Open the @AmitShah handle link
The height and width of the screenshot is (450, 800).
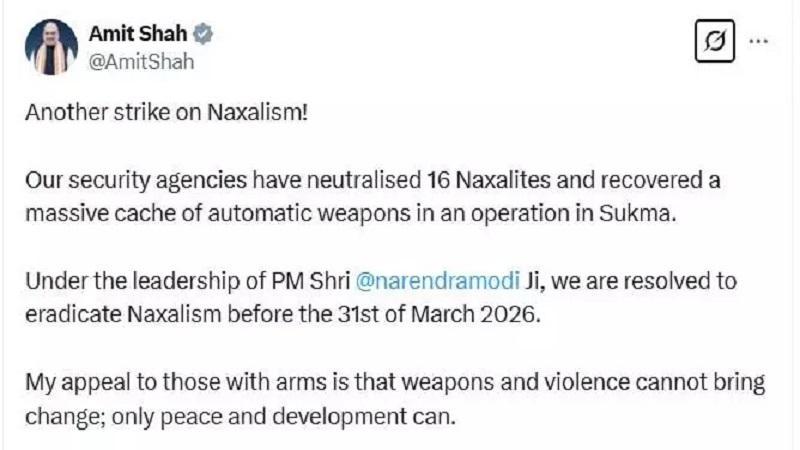pos(141,62)
